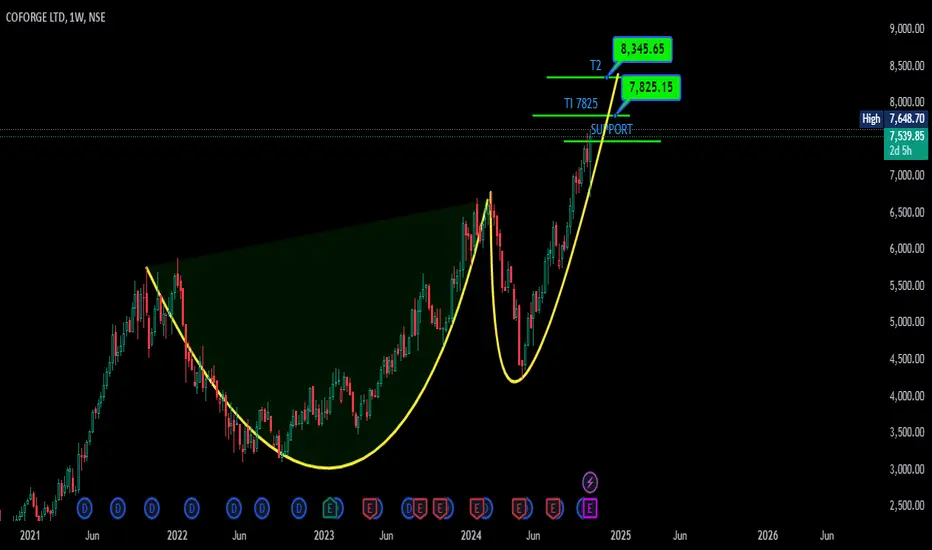
Task: Click the 4,000.00 price axis label
Action: [906, 395]
